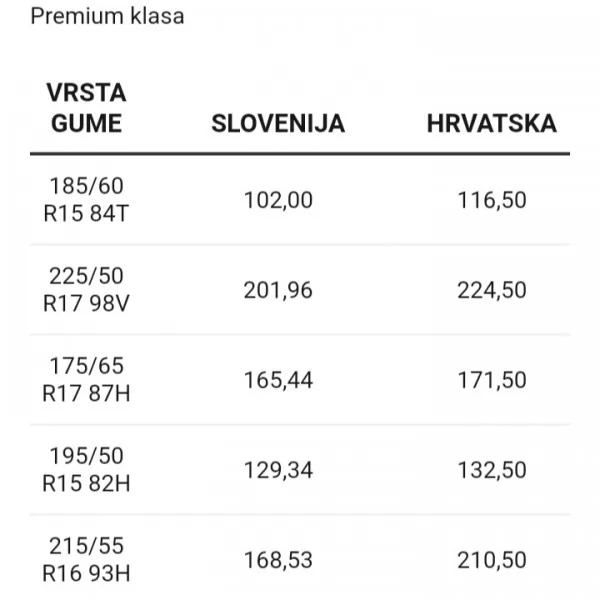Viewport: 600px width, 600px height.
Task: Click the thick divider below table headers
Action: click(x=300, y=154)
